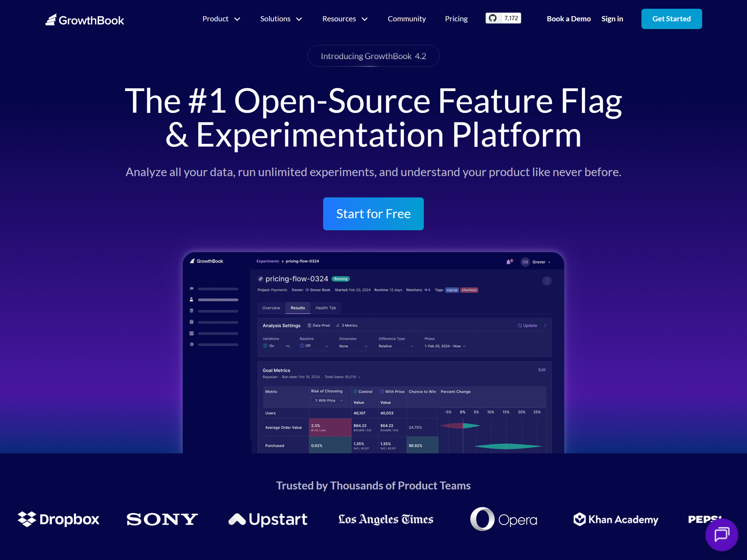Open the Community page
This screenshot has width=747, height=560.
[x=406, y=19]
